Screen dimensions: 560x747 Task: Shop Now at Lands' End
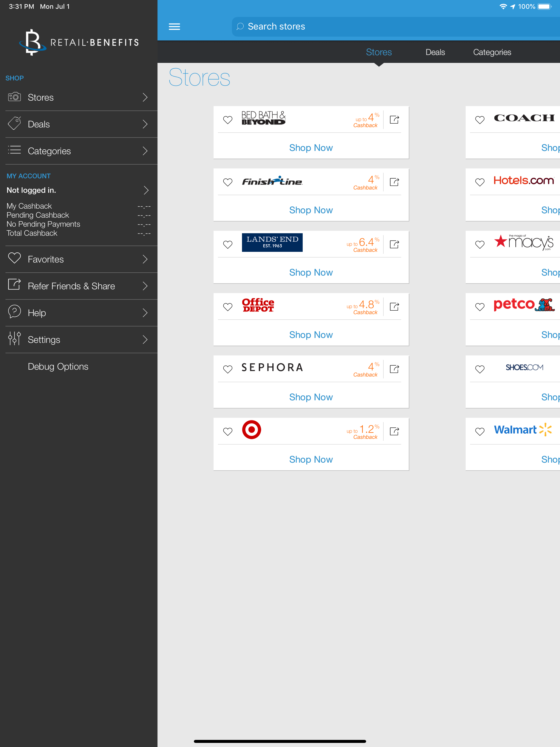click(311, 272)
